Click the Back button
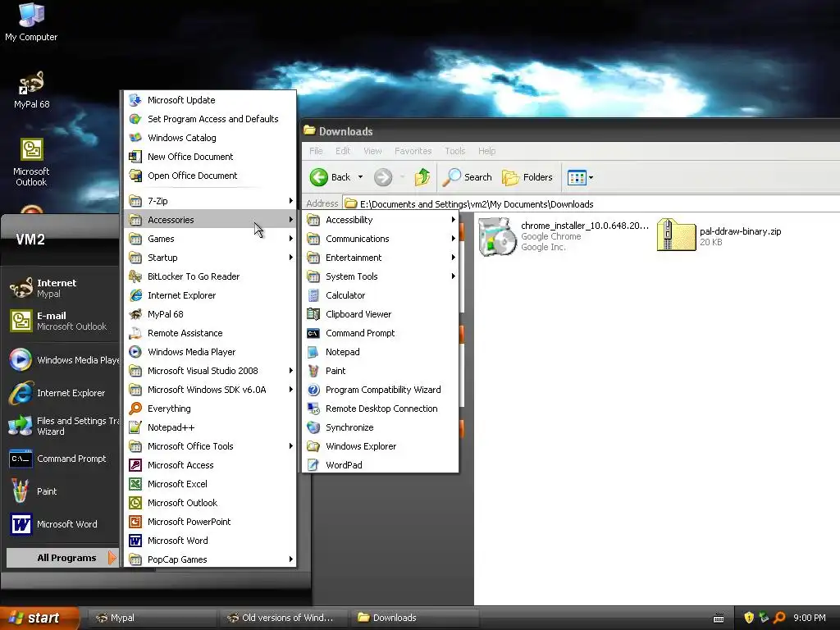The width and height of the screenshot is (840, 630). (330, 177)
